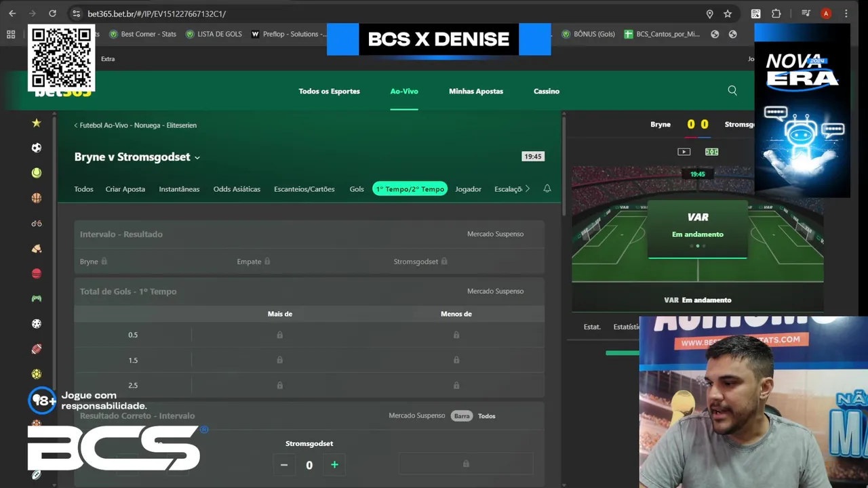Open the Preflop - Solutions bookmark

[288, 34]
